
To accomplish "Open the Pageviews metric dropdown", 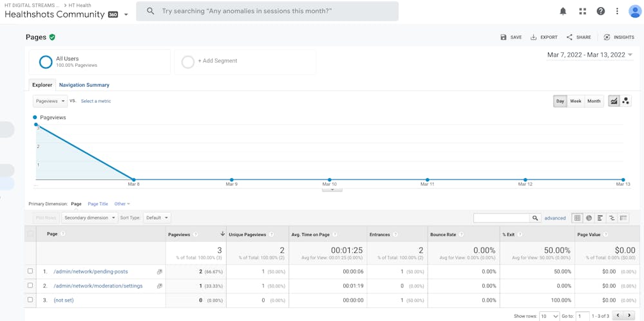I will point(50,101).
